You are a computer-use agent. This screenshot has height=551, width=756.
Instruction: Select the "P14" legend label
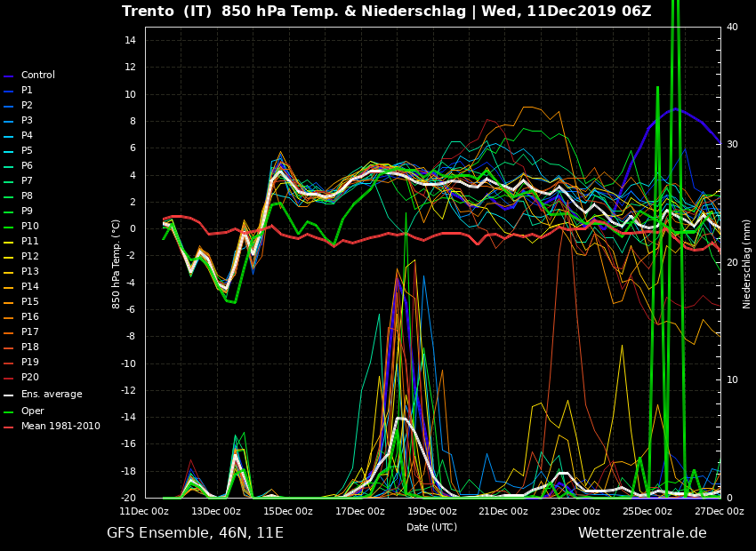click(30, 286)
